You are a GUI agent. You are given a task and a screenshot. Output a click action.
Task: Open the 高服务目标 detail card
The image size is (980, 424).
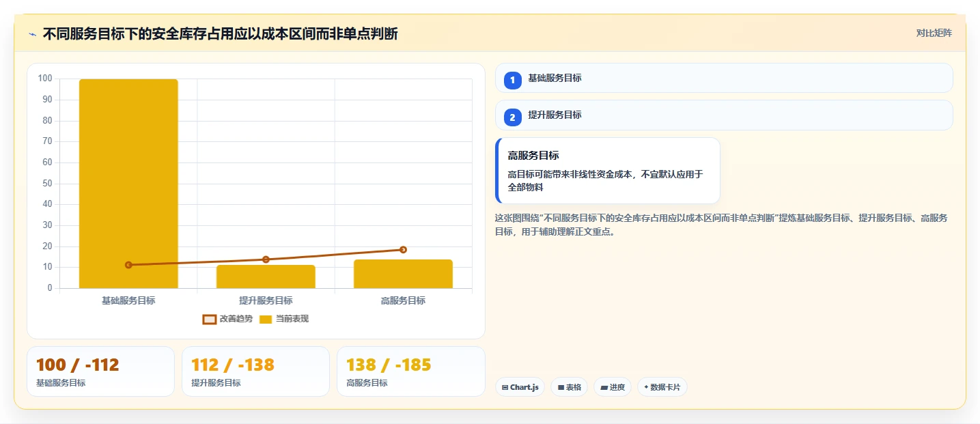click(608, 171)
